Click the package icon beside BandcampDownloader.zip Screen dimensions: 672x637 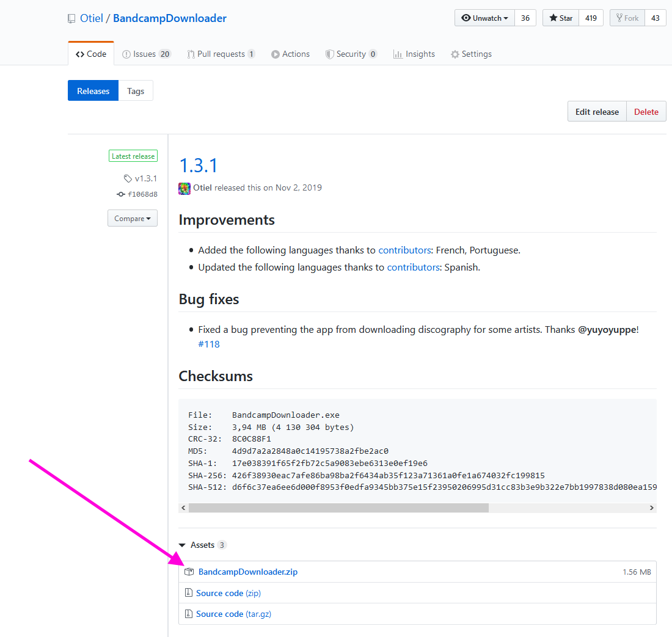[x=189, y=572]
